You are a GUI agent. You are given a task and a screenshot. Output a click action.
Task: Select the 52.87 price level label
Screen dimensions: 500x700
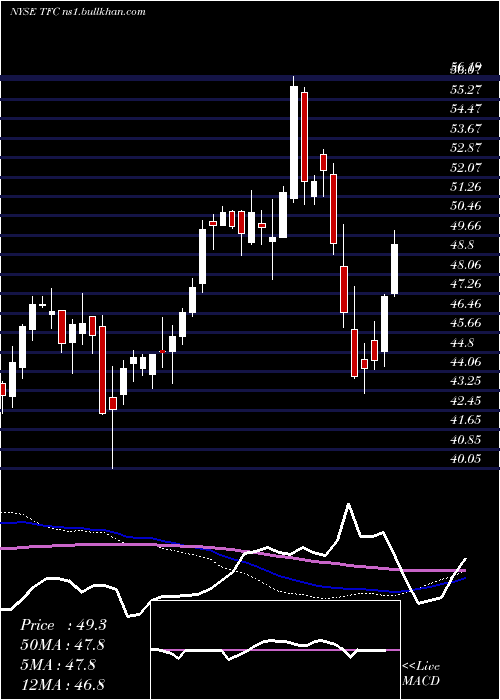(x=466, y=148)
